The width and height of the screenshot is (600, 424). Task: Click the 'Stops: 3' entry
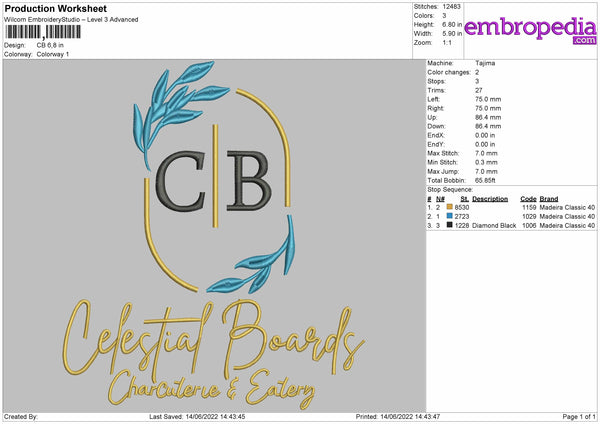(x=453, y=81)
